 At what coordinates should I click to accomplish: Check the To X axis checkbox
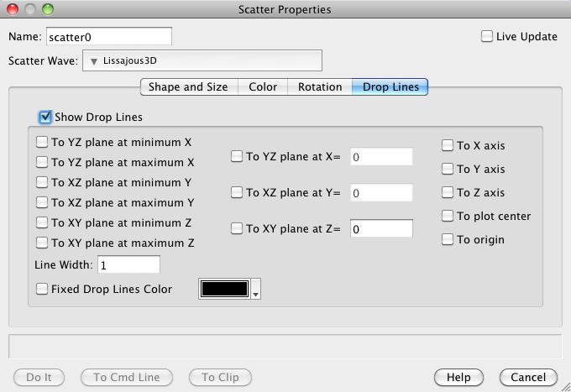(x=448, y=145)
